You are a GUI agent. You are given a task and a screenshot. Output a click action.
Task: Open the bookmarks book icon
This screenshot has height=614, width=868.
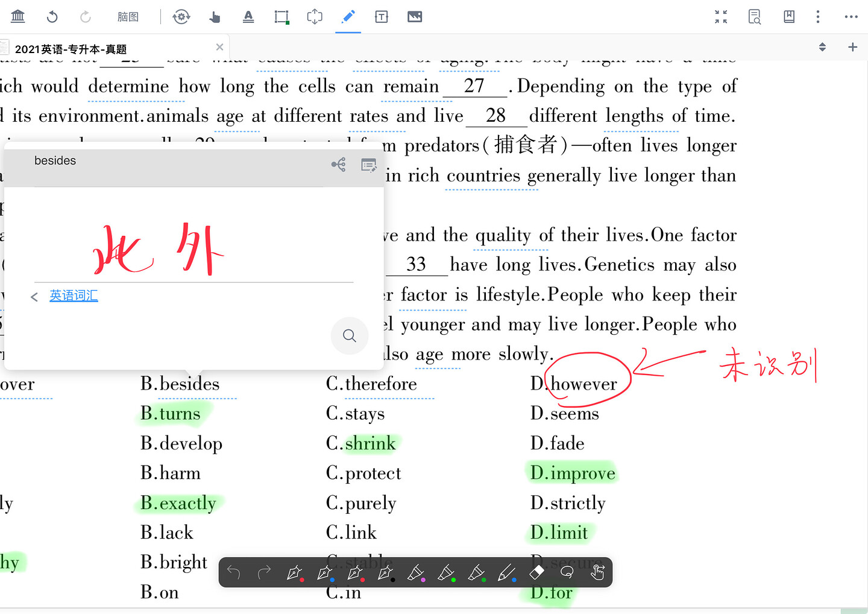[x=789, y=17]
